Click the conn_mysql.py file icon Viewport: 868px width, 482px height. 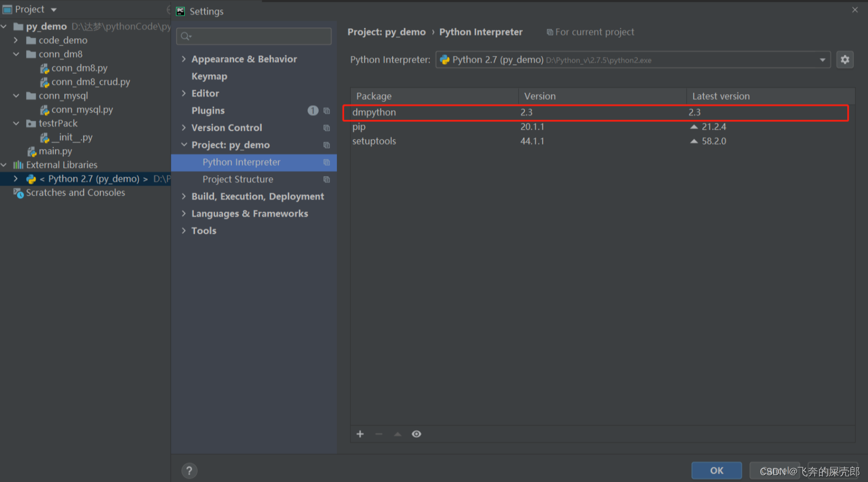pyautogui.click(x=45, y=110)
